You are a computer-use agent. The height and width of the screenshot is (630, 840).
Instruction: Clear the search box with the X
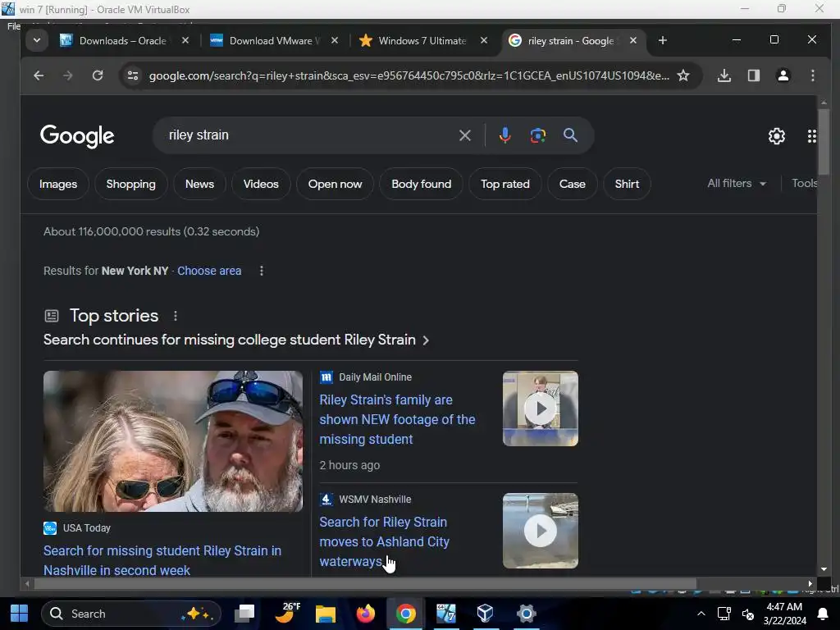pyautogui.click(x=464, y=135)
